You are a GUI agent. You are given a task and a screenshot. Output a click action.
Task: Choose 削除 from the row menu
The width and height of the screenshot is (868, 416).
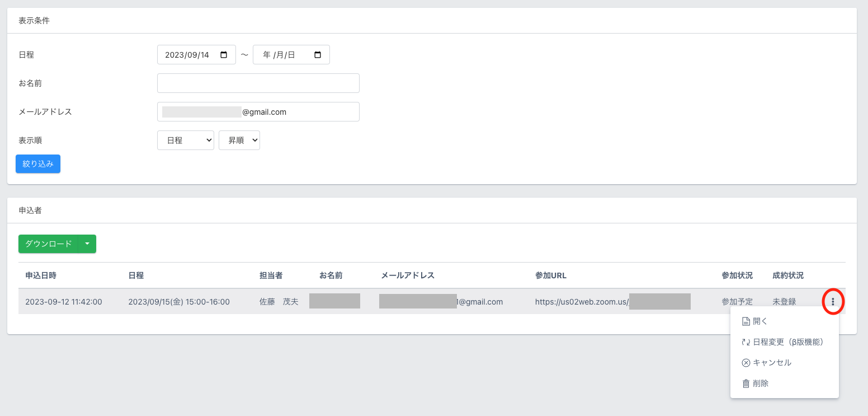coord(761,384)
